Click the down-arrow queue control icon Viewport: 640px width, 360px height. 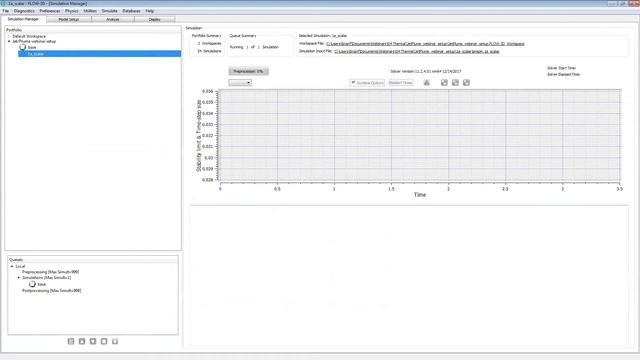coord(93,341)
